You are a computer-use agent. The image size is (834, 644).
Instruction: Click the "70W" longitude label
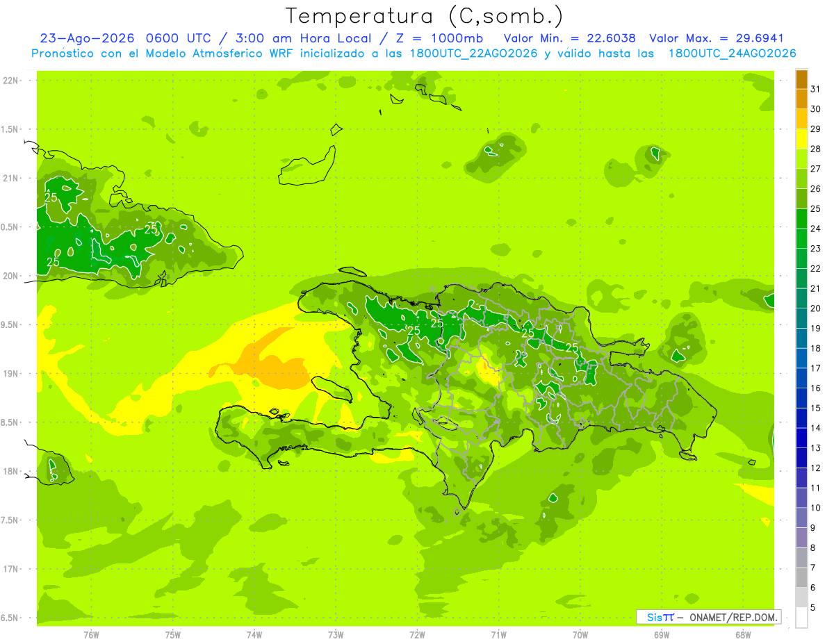(580, 634)
